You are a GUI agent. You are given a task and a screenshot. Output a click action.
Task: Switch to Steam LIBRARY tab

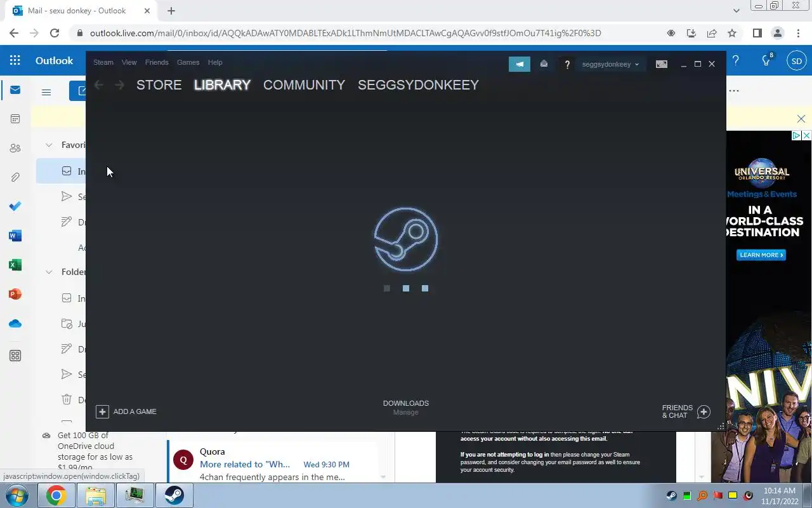tap(222, 85)
